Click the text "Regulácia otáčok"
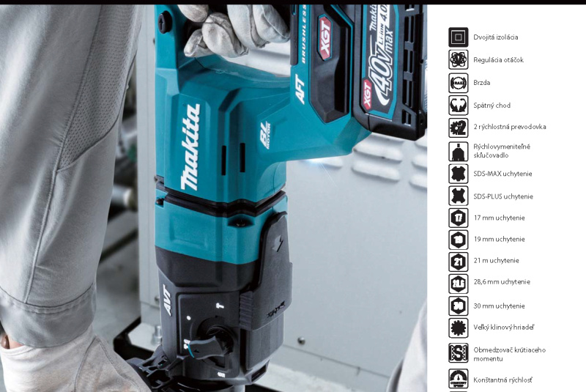 click(499, 60)
